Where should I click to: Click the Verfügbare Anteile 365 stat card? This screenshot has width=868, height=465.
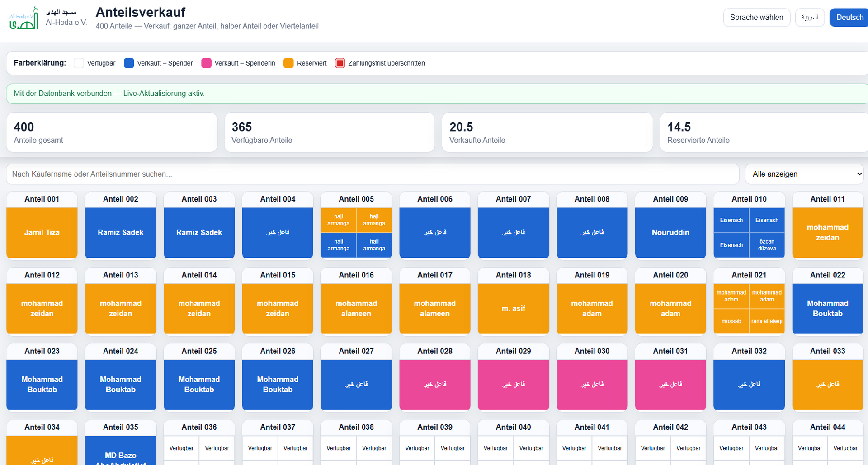pyautogui.click(x=330, y=132)
